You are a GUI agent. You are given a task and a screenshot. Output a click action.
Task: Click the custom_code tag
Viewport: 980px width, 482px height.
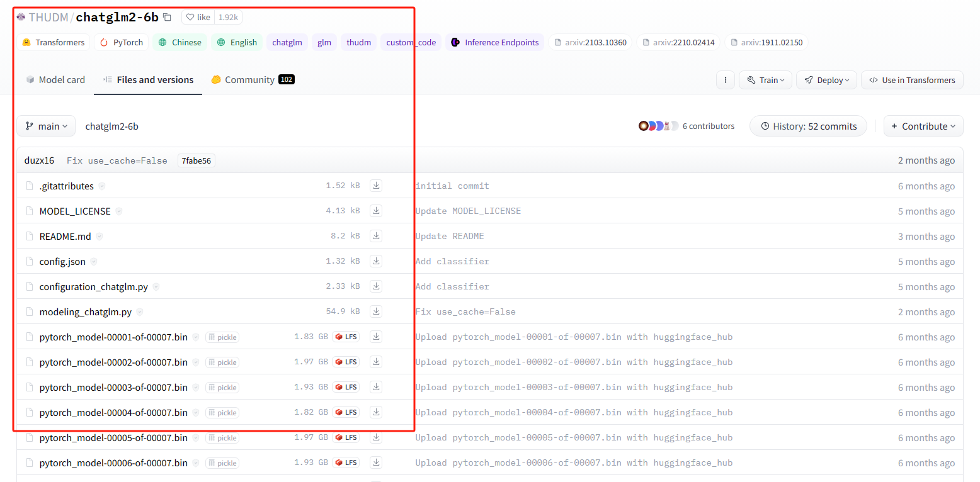[411, 42]
